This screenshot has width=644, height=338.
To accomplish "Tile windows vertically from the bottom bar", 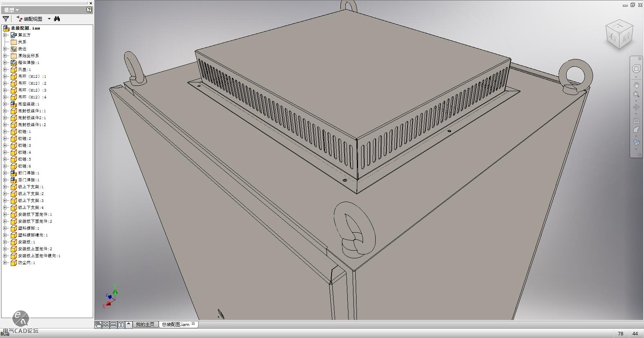I will click(x=121, y=325).
